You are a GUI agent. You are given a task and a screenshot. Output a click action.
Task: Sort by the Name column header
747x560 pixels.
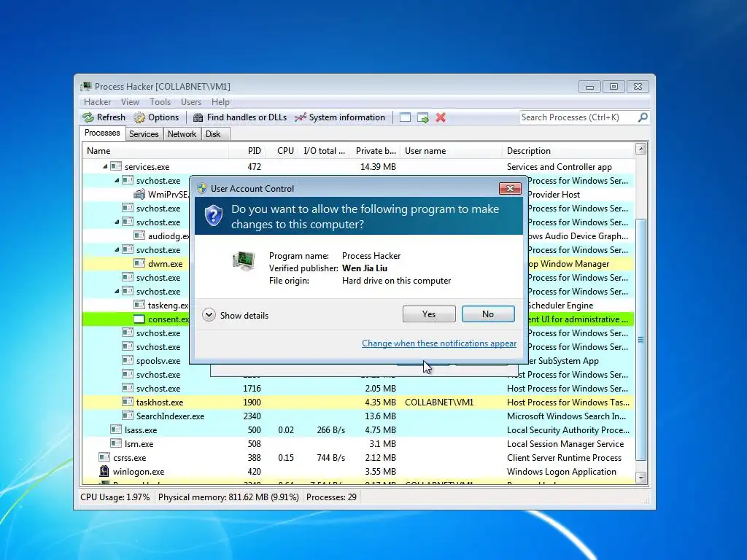coord(155,151)
